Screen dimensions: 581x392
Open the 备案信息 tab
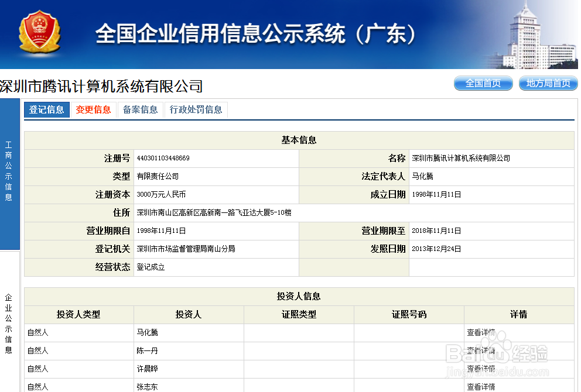coord(141,109)
